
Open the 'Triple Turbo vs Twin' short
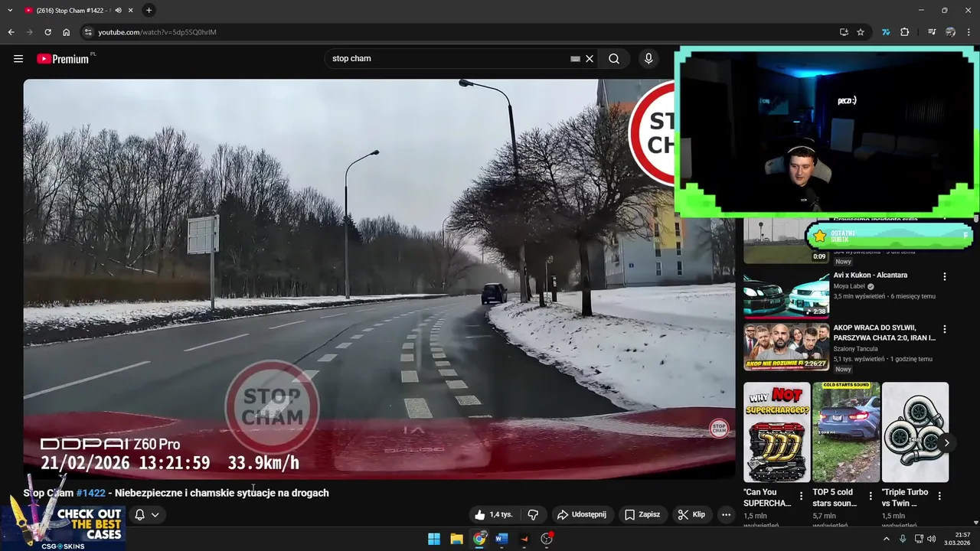coord(915,432)
